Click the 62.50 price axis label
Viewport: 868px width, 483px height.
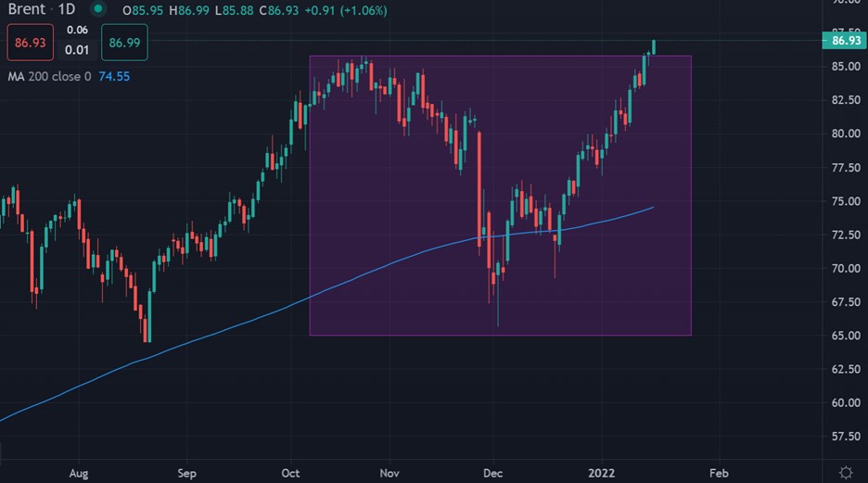846,369
